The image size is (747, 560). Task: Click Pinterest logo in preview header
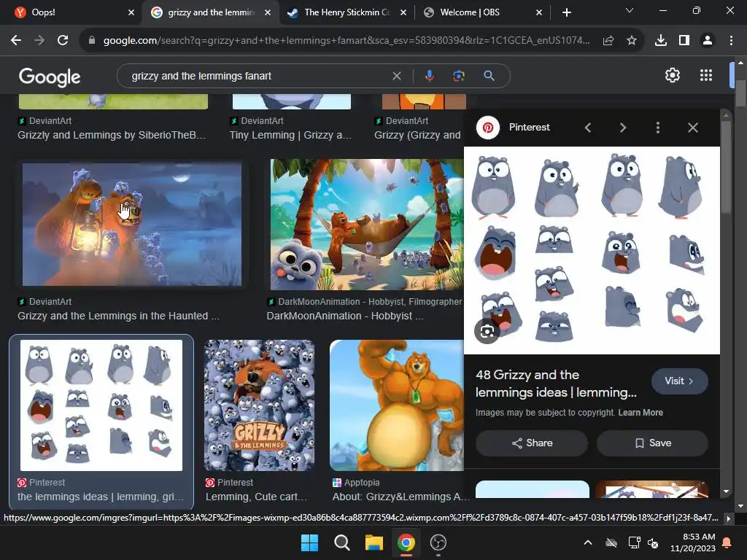(x=488, y=128)
